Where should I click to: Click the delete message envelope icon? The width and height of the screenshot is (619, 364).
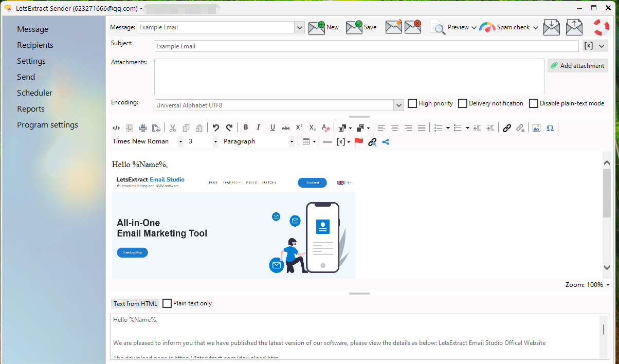(413, 27)
